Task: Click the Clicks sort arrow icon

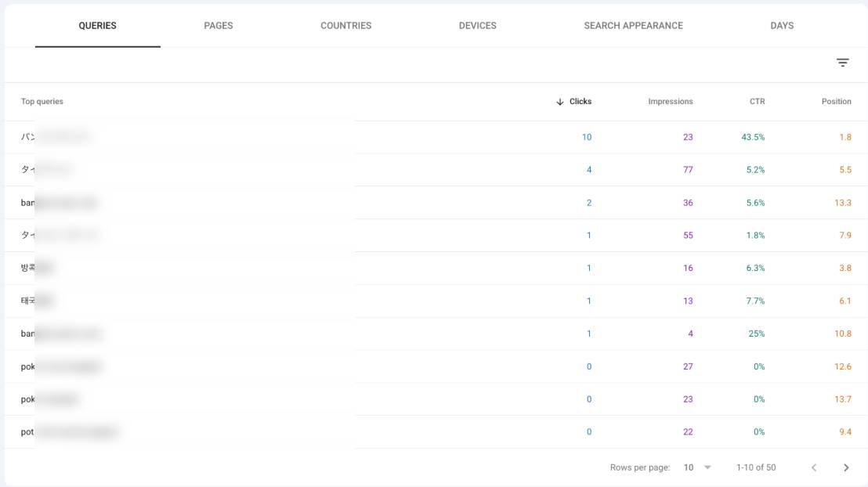Action: [x=559, y=102]
